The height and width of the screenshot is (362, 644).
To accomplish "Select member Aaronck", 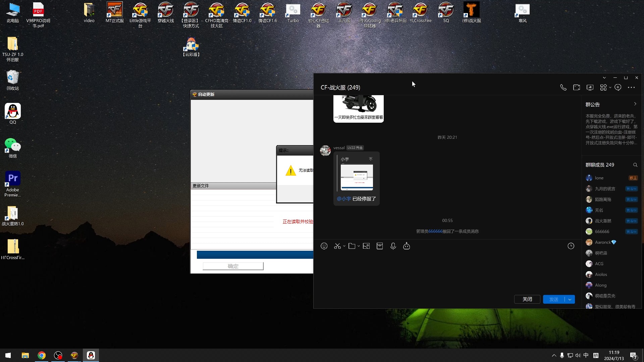I will (612, 242).
